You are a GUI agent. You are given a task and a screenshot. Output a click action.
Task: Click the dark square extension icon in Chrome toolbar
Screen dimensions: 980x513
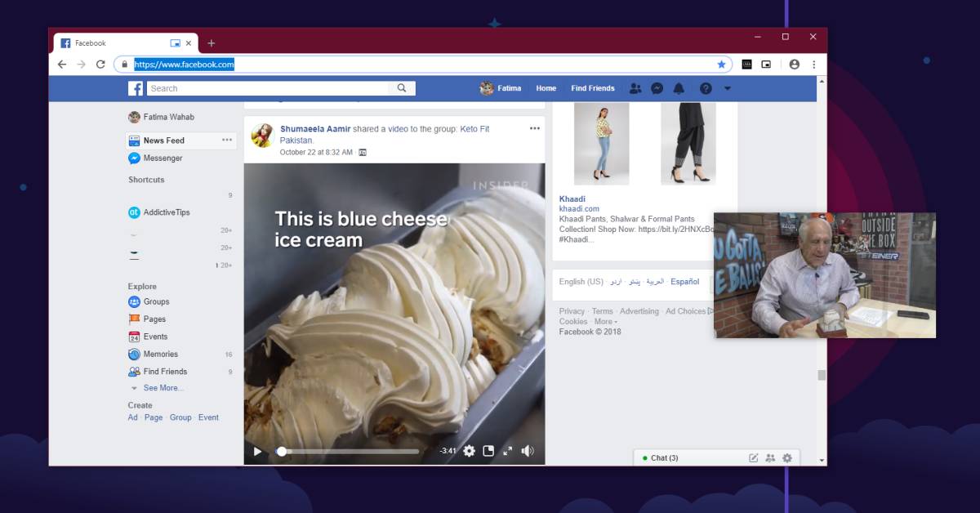pos(746,65)
